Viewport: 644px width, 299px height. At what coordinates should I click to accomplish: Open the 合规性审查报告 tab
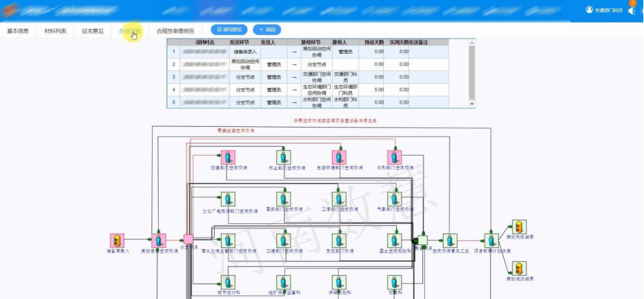click(175, 31)
